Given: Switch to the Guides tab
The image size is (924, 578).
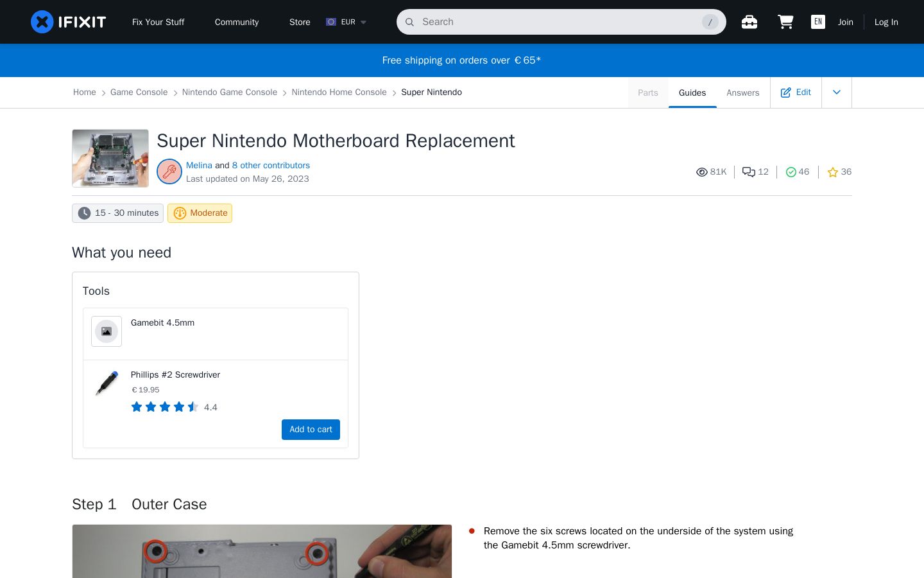Looking at the screenshot, I should click(692, 92).
